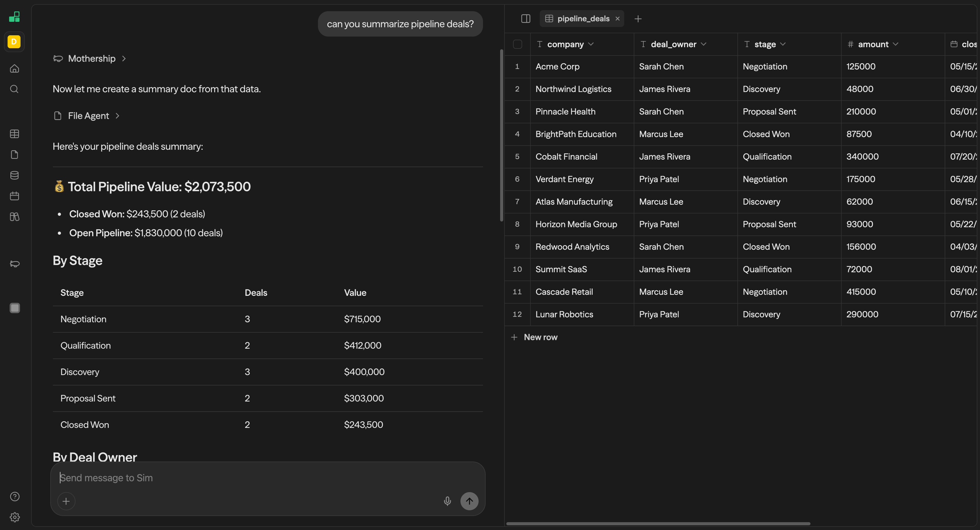Click the Closed Won stage for Redwood Analytics

click(x=789, y=247)
